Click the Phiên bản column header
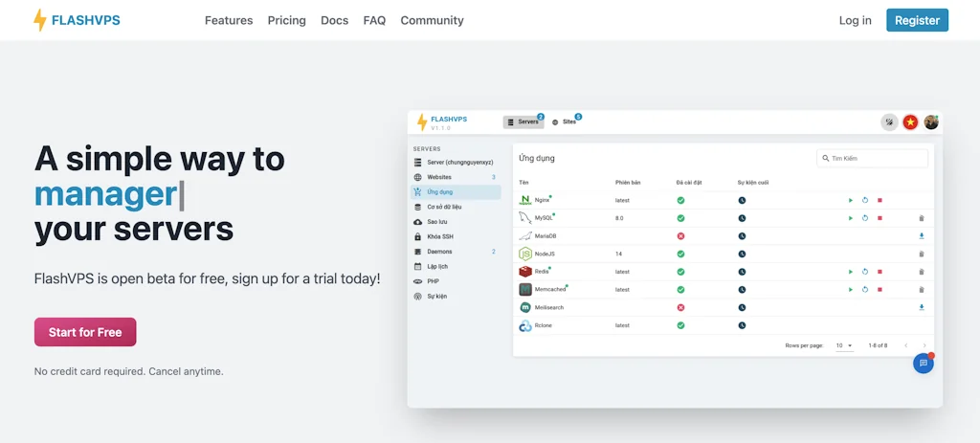980x443 pixels. [628, 183]
